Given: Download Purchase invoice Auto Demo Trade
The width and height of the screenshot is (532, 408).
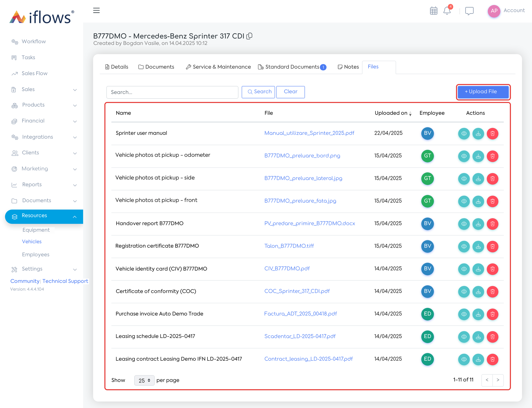Looking at the screenshot, I should (x=478, y=314).
